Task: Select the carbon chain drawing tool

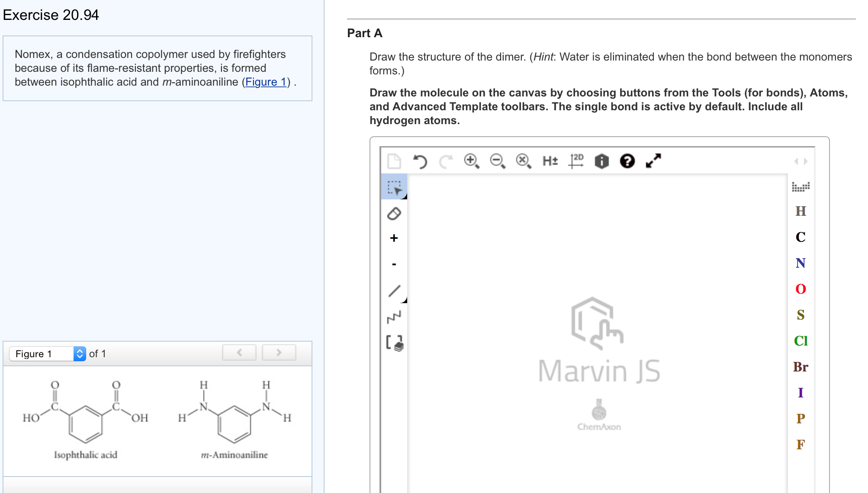Action: click(394, 317)
